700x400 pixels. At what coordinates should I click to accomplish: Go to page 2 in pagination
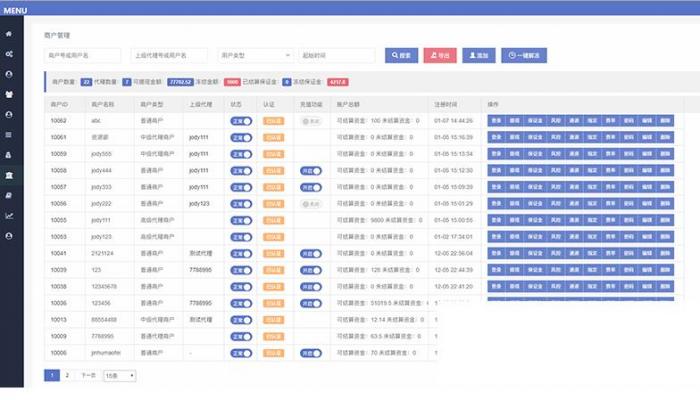point(67,376)
